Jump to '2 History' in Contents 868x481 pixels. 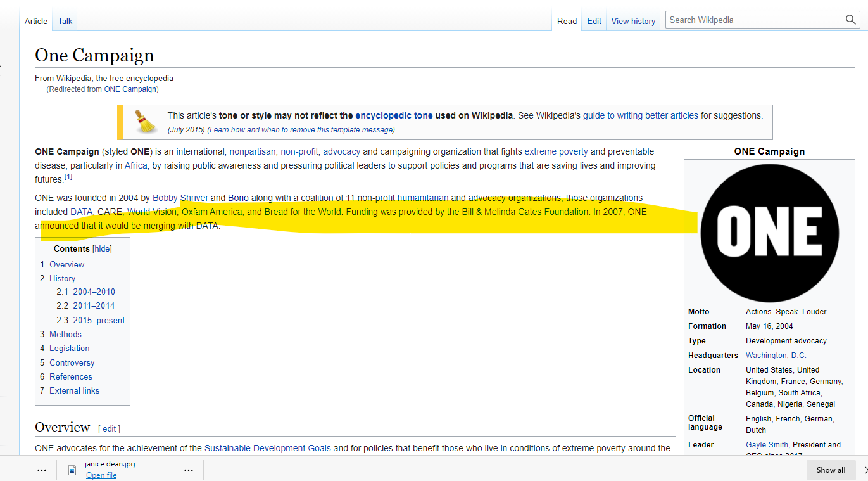click(58, 278)
